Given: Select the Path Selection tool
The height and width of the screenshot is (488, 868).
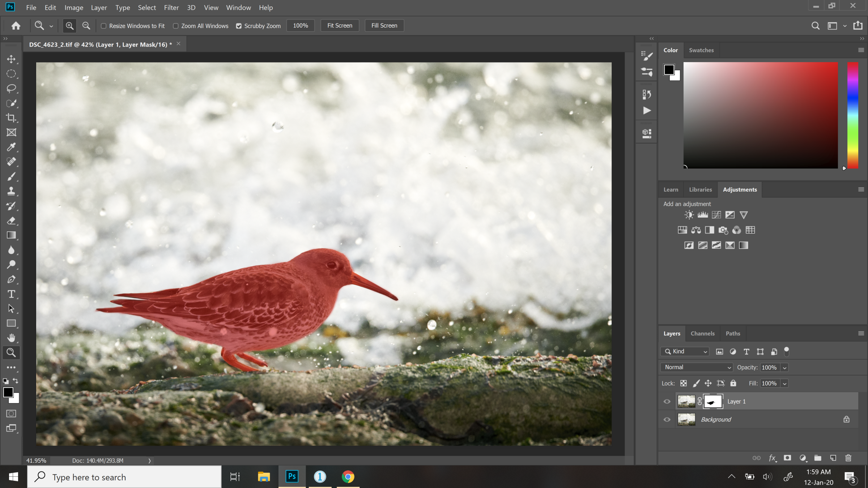Looking at the screenshot, I should pyautogui.click(x=11, y=309).
